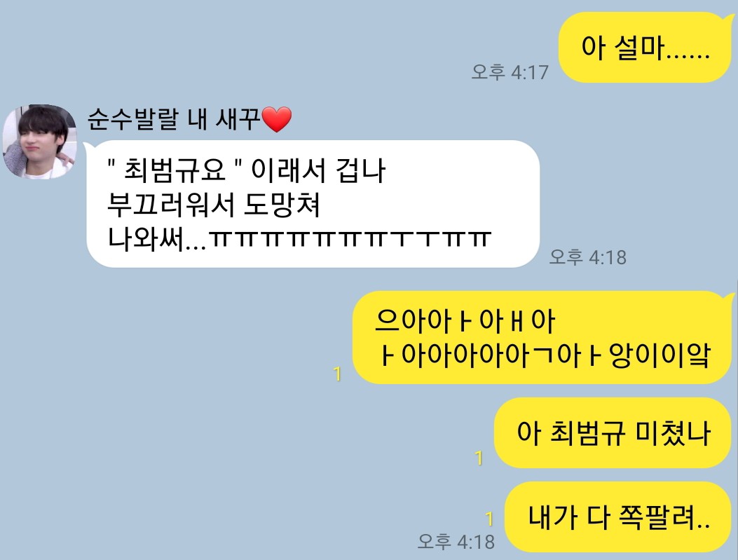Click unread count 1 beside 내가 다 쪽팔려
Viewport: 738px width, 560px height.
[489, 519]
